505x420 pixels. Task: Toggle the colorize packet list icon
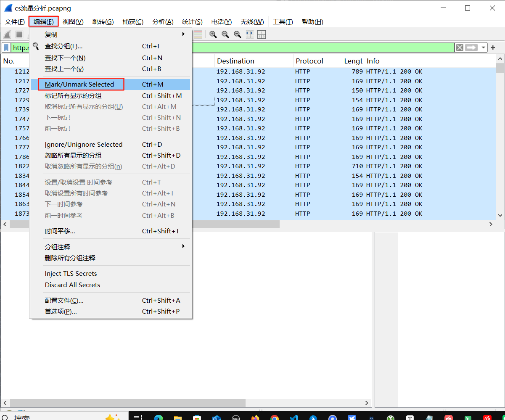pyautogui.click(x=198, y=34)
